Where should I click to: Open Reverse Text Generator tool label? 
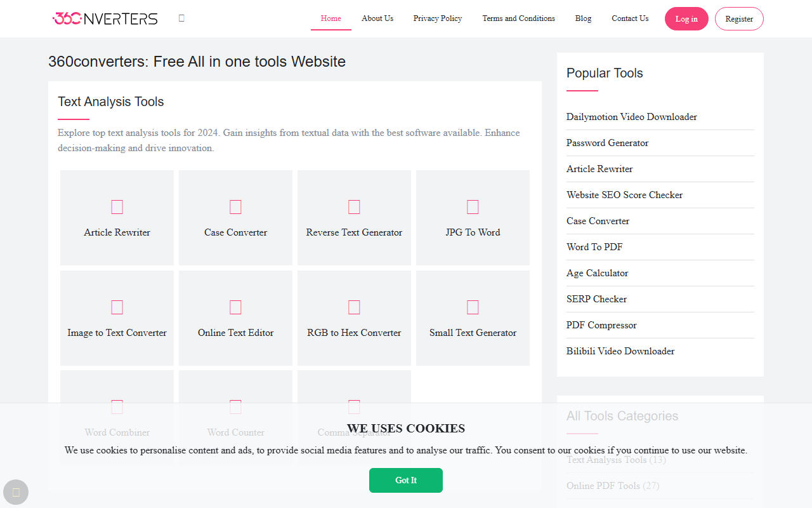click(354, 232)
